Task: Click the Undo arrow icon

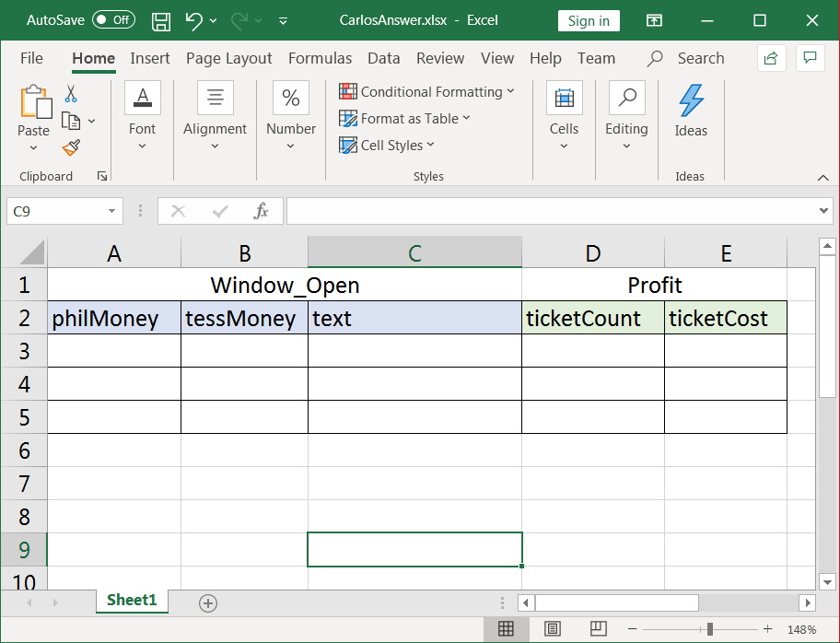Action: [x=194, y=21]
